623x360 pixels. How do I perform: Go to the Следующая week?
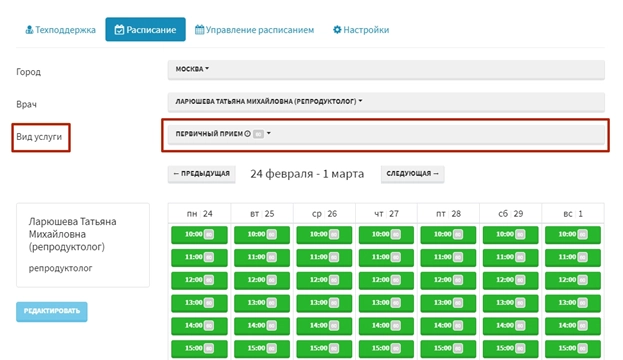tap(412, 174)
